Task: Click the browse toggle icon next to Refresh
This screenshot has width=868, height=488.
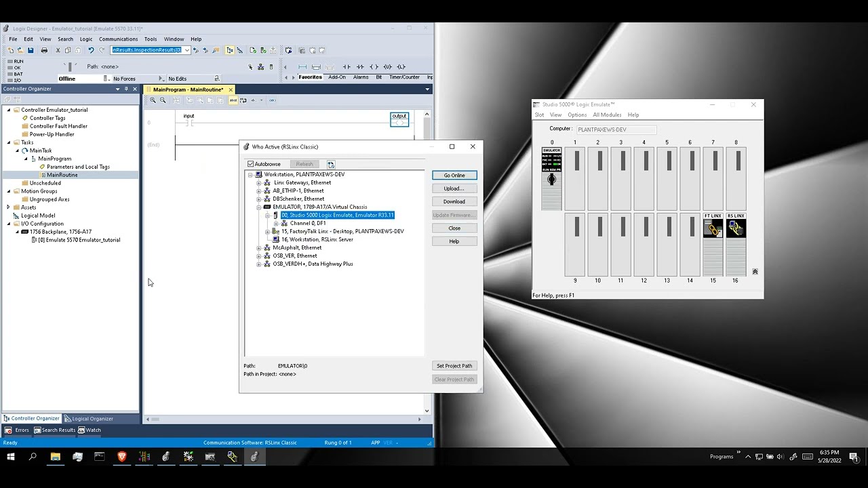Action: 331,164
